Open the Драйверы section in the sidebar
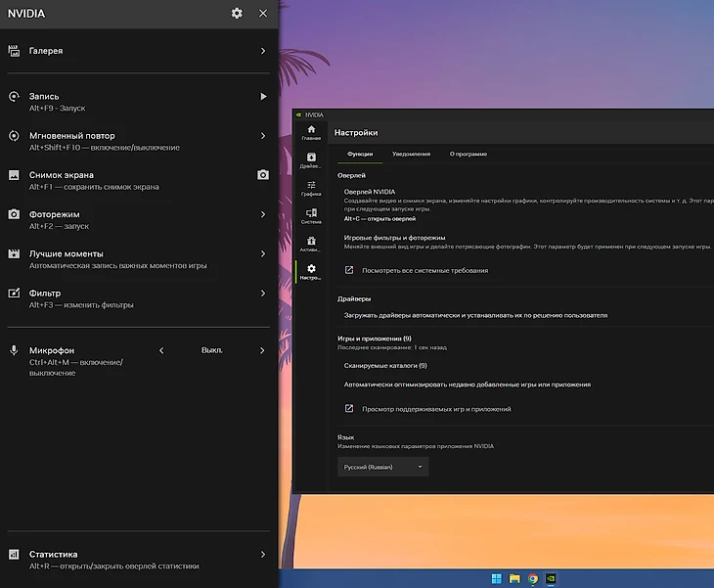 [x=311, y=159]
